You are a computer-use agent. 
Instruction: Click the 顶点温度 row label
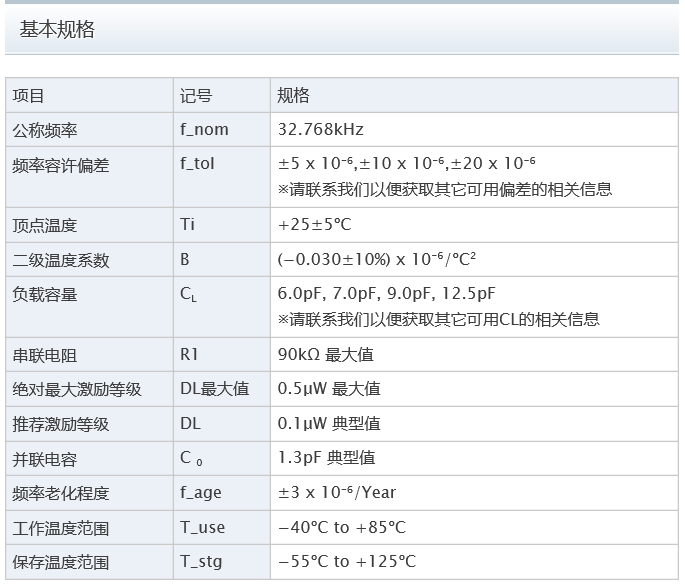(45, 225)
